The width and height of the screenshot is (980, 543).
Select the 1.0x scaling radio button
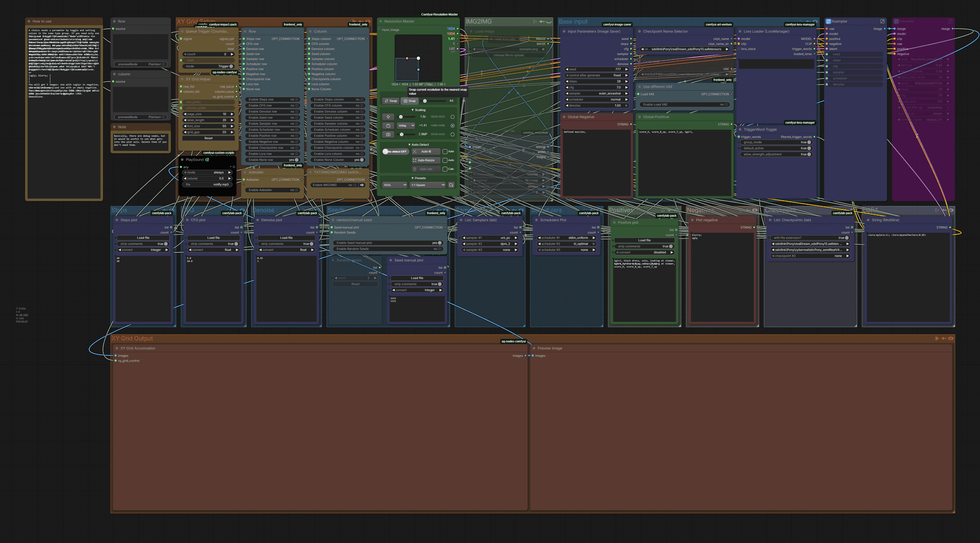pos(452,117)
